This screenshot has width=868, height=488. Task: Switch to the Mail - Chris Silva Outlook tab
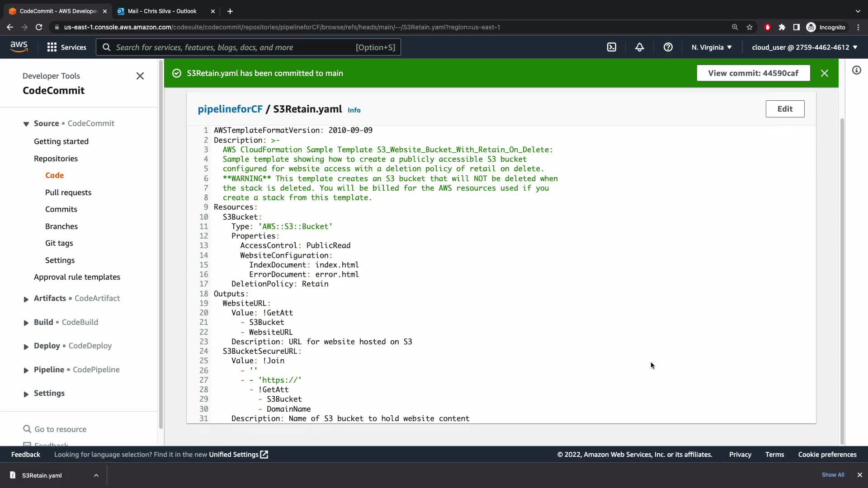162,11
